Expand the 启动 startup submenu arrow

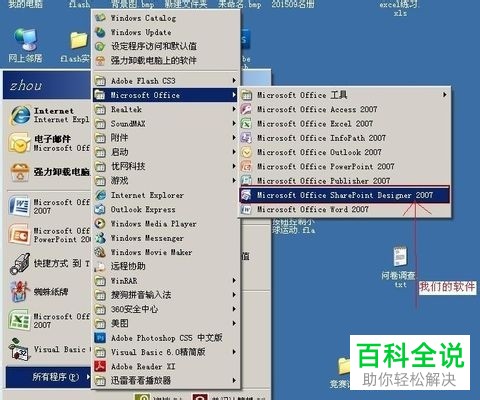234,152
